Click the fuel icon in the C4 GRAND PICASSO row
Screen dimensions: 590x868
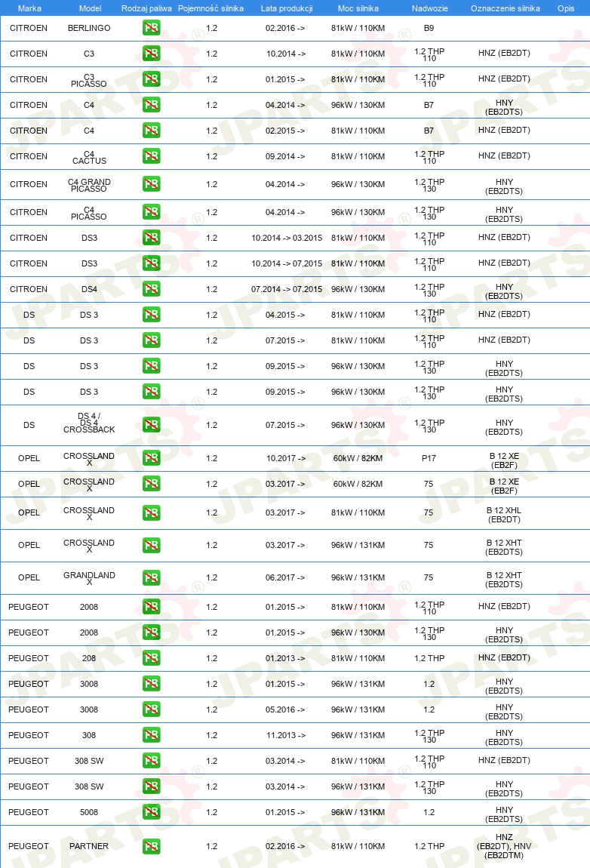151,183
